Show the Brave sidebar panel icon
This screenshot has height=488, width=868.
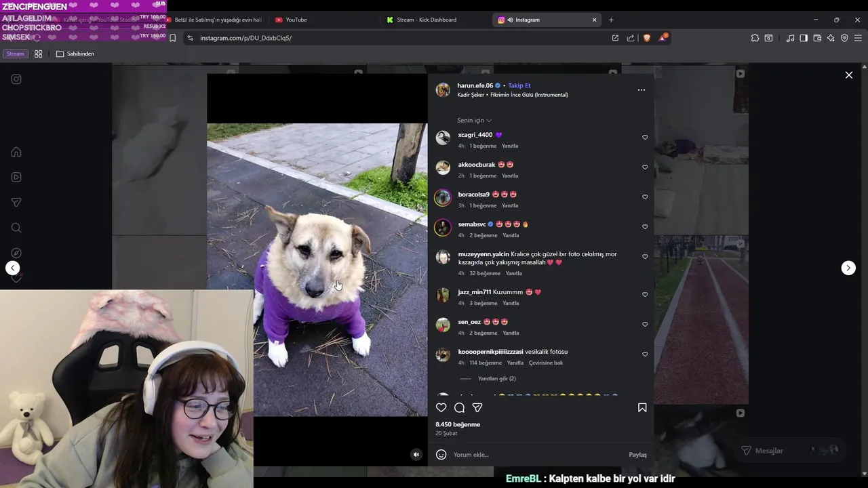(x=804, y=38)
